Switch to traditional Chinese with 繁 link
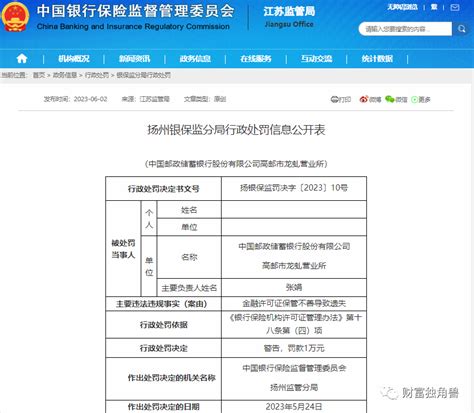The image size is (474, 413). [x=434, y=7]
